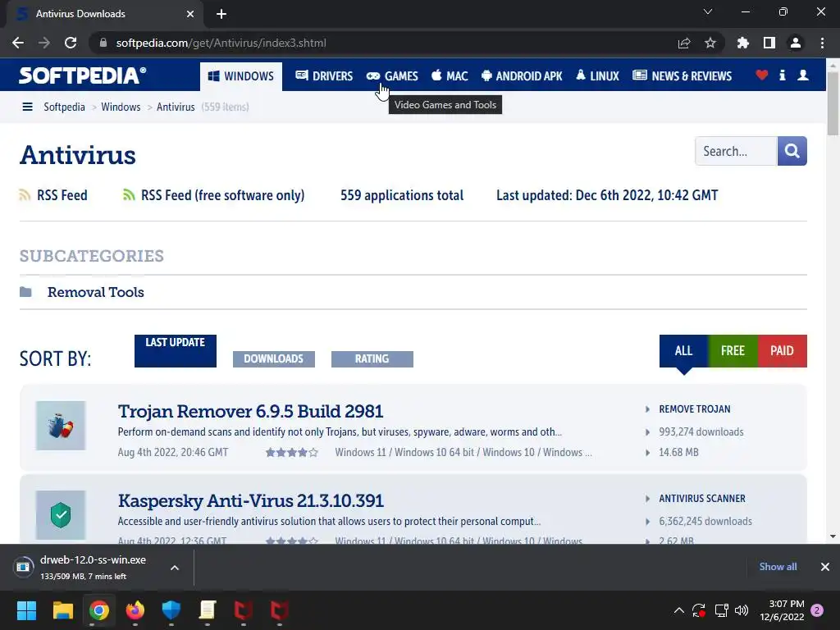The image size is (840, 630).
Task: Click the Softpedia breadcrumb link
Action: 64,107
